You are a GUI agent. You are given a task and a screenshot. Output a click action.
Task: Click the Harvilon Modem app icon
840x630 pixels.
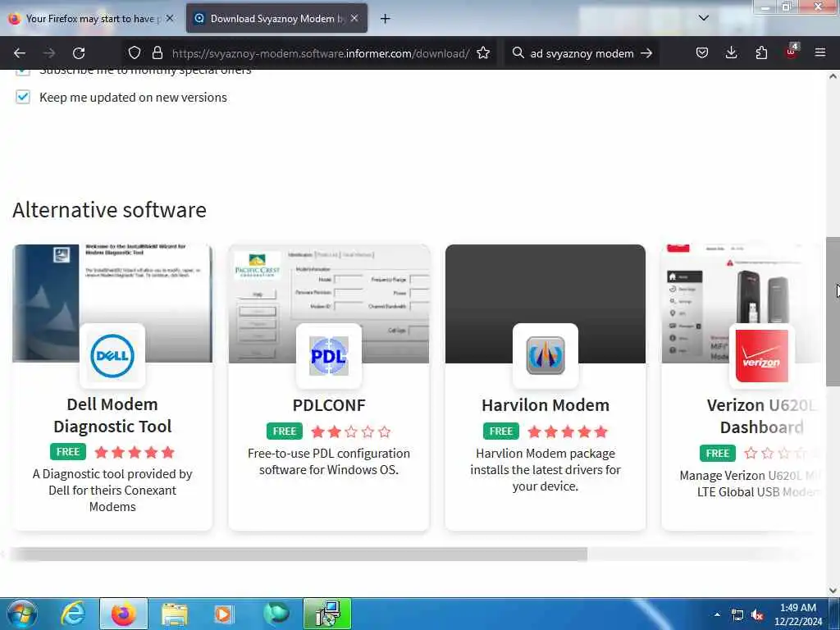546,356
